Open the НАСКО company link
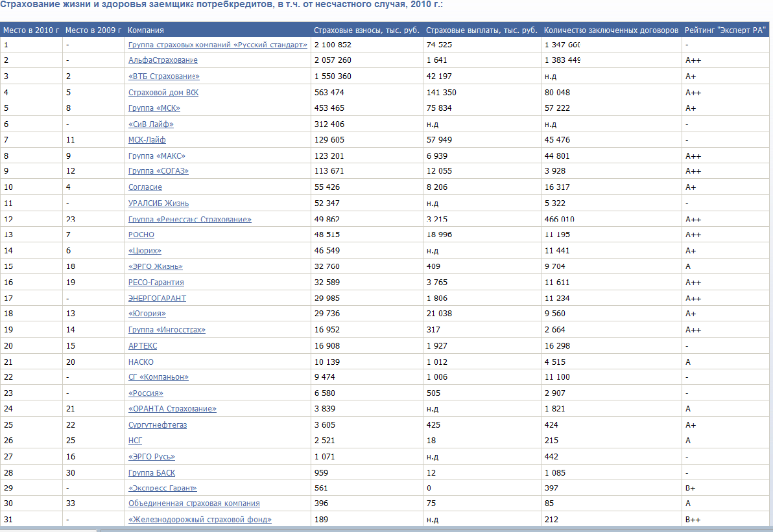Viewport: 773px width, 532px height. pos(141,362)
